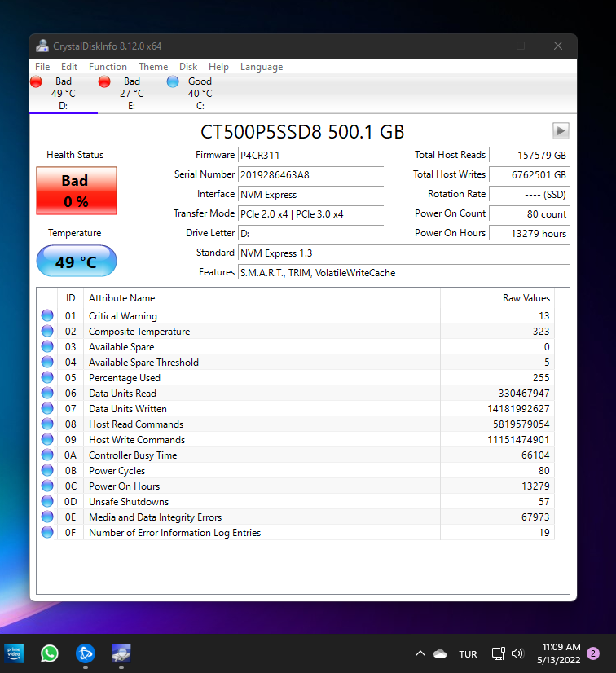Click the Power On Count value 80 count
This screenshot has width=616, height=673.
(x=530, y=213)
